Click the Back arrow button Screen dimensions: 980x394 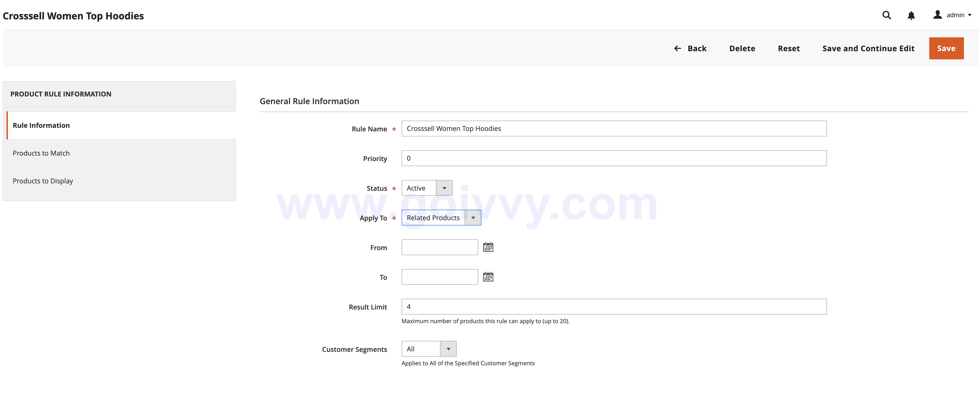tap(690, 48)
